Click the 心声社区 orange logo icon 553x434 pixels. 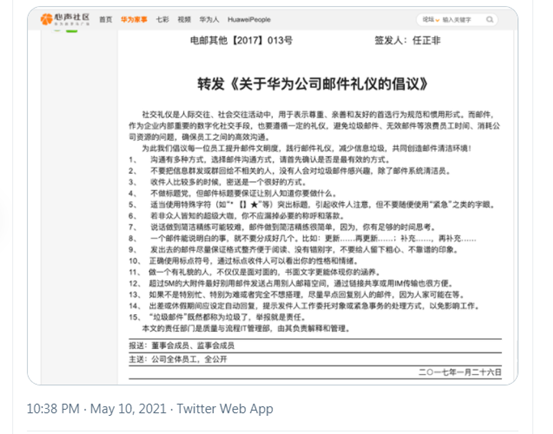click(x=47, y=19)
